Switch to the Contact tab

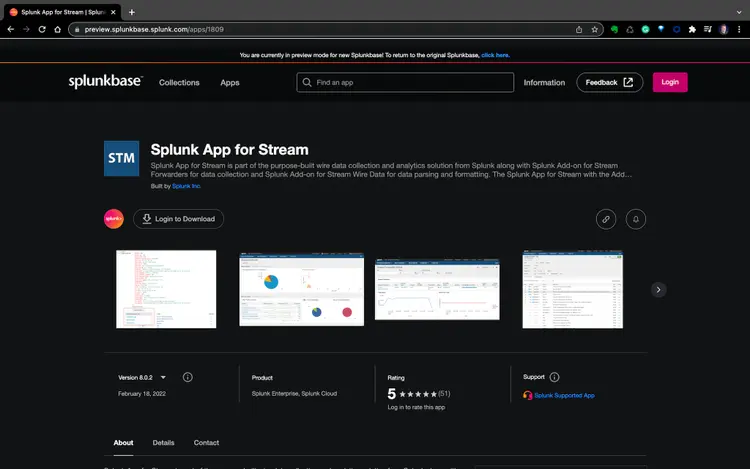(206, 442)
